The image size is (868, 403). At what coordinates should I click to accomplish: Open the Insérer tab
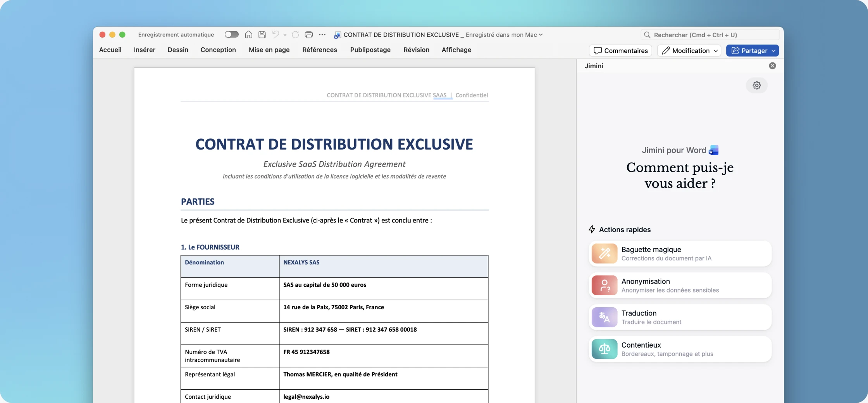coord(145,50)
